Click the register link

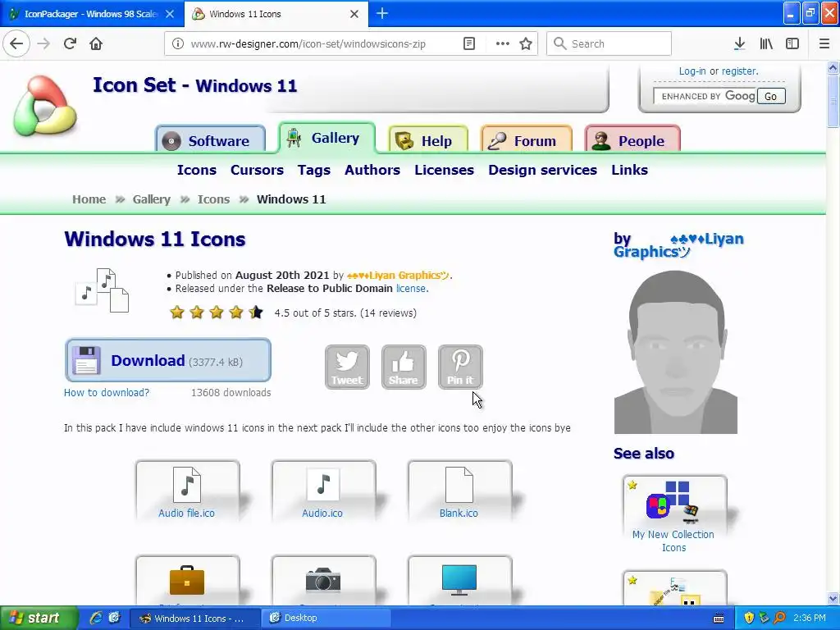point(740,71)
